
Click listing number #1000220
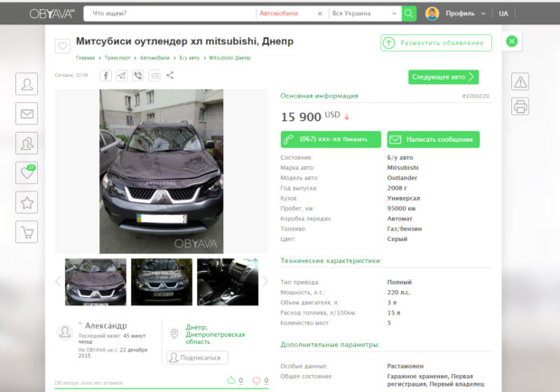475,96
